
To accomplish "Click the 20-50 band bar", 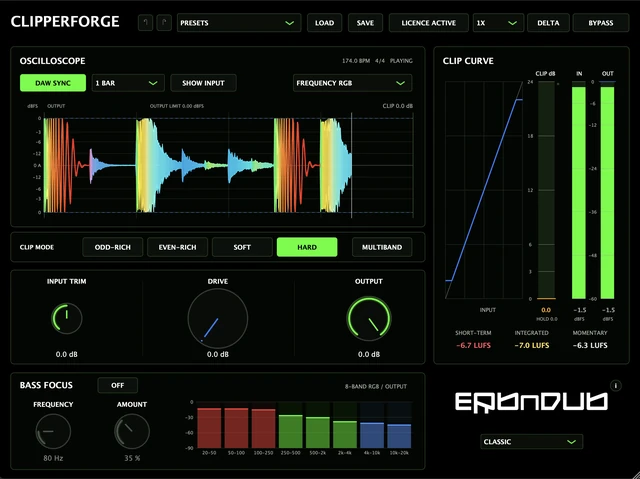I will (x=209, y=428).
